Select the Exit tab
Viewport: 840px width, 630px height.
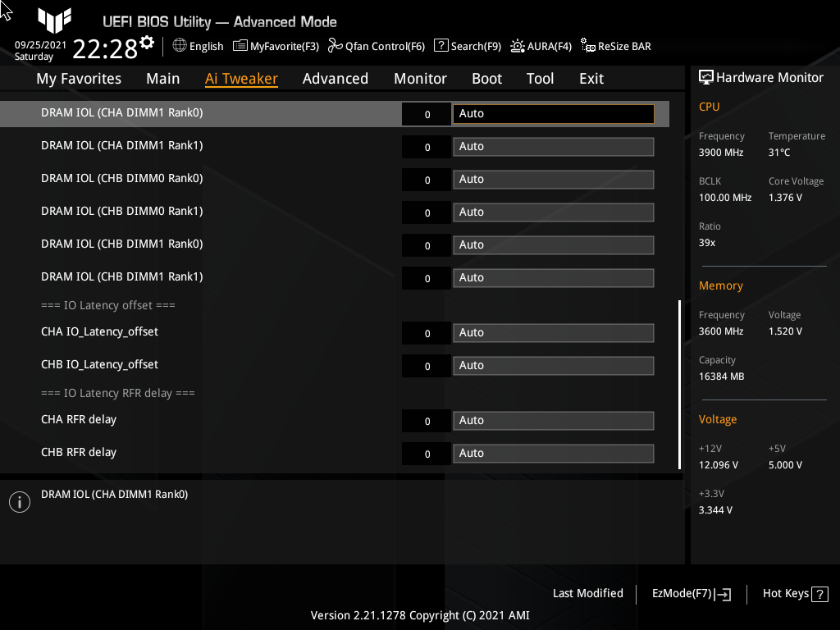click(x=591, y=79)
